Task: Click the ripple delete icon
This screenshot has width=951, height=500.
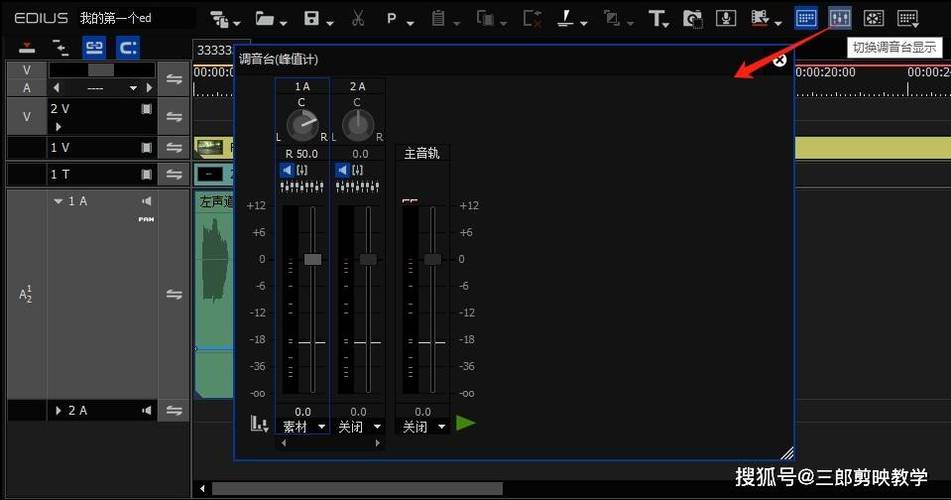Action: coord(532,18)
